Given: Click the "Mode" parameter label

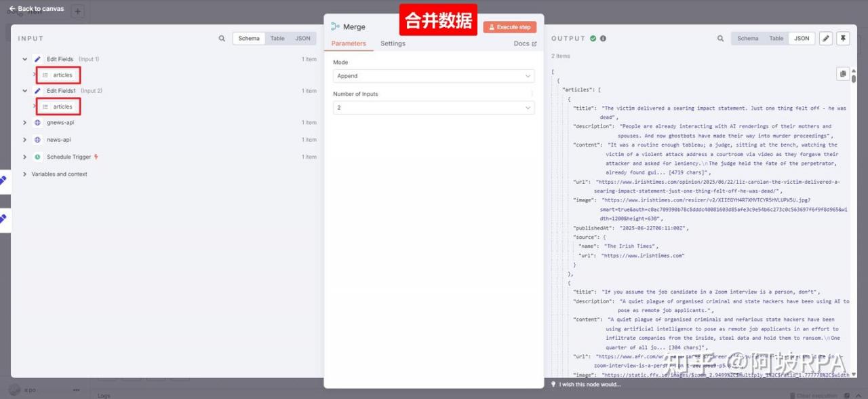Looking at the screenshot, I should [340, 62].
